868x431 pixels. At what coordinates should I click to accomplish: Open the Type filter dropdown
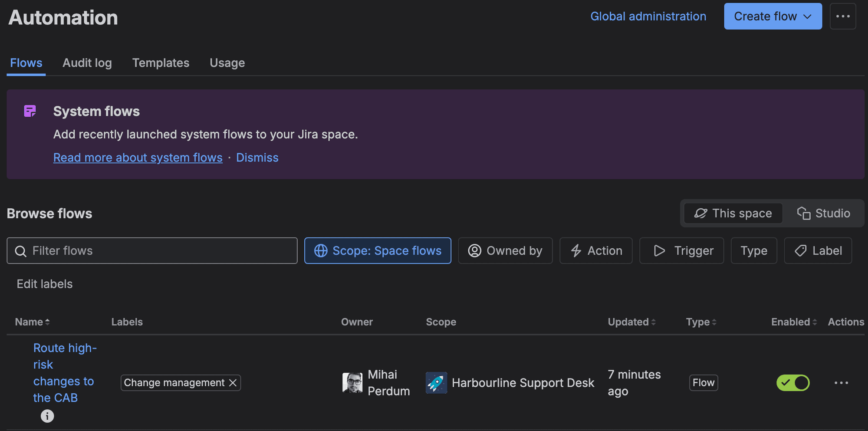754,250
